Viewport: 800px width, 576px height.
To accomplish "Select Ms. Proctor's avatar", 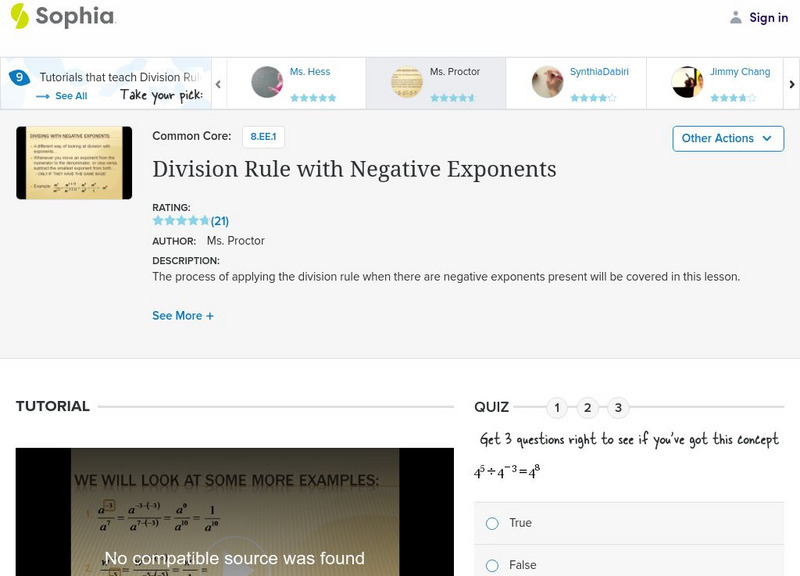I will (x=405, y=80).
